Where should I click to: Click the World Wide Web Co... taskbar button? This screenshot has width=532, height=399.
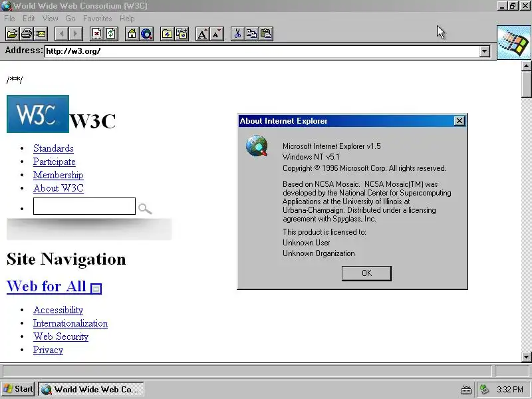tap(91, 389)
